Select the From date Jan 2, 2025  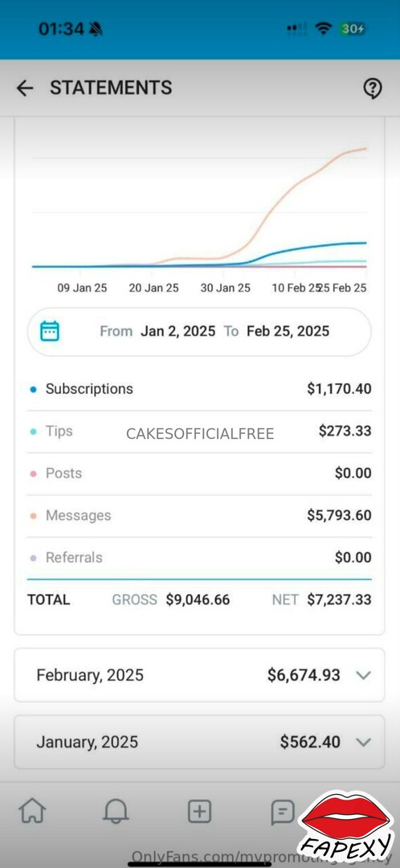click(178, 331)
